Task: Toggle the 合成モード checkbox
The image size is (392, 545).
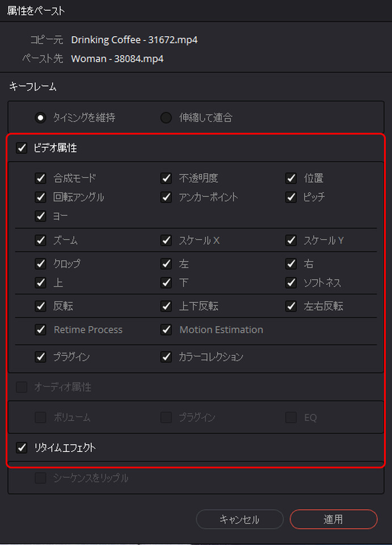Action: pyautogui.click(x=41, y=178)
